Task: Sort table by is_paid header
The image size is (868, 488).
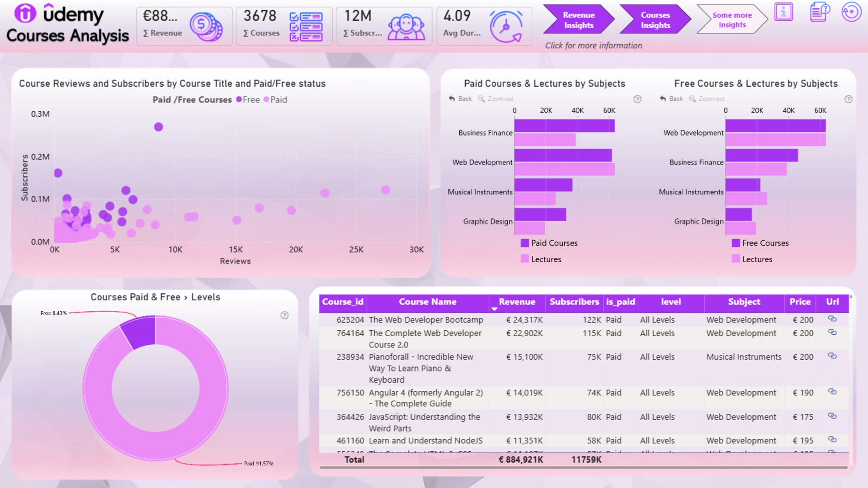Action: pos(620,302)
